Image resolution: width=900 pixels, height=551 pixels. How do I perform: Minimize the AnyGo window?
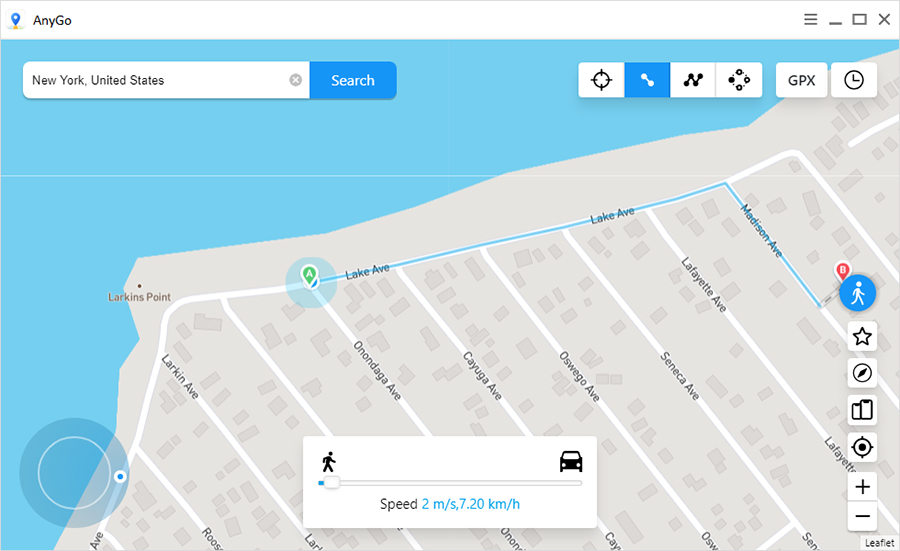click(835, 22)
